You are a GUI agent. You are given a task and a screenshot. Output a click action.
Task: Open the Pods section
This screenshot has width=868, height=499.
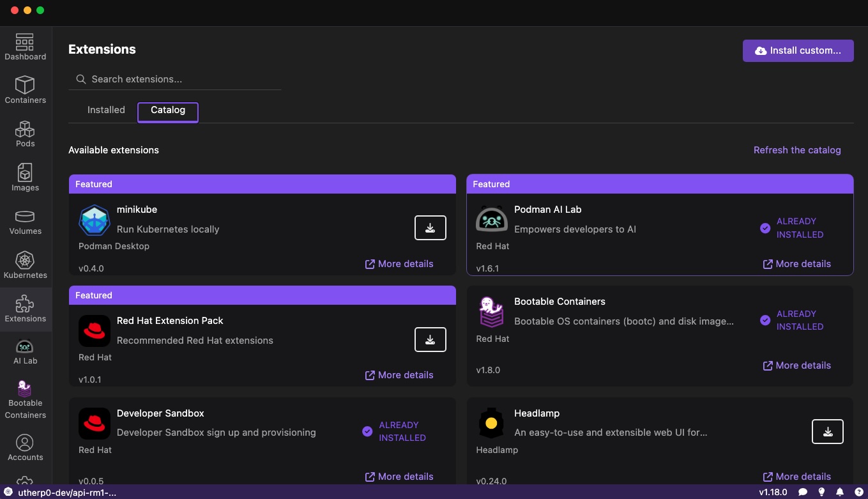25,134
